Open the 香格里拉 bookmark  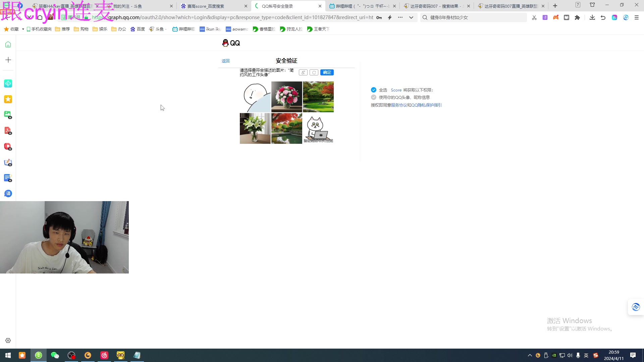point(264,29)
